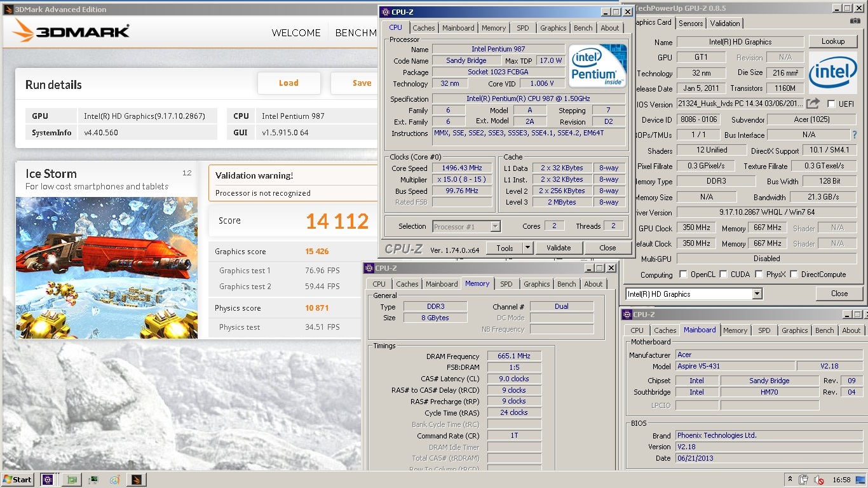Image resolution: width=868 pixels, height=488 pixels.
Task: Click the Core Speed value 1496.43 MHz
Action: 463,168
